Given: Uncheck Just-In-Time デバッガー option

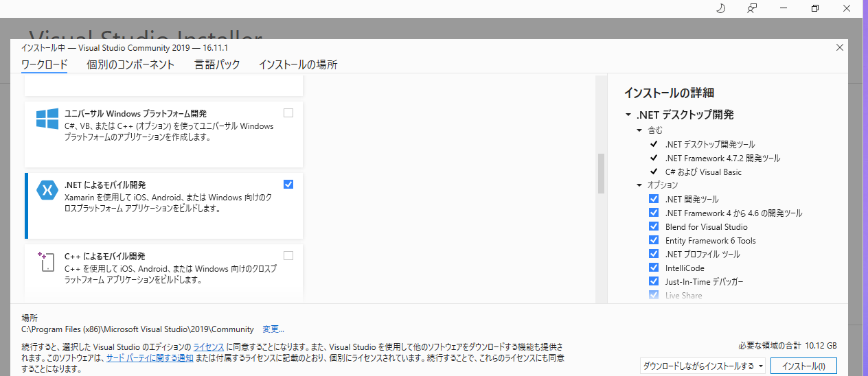Looking at the screenshot, I should point(654,281).
